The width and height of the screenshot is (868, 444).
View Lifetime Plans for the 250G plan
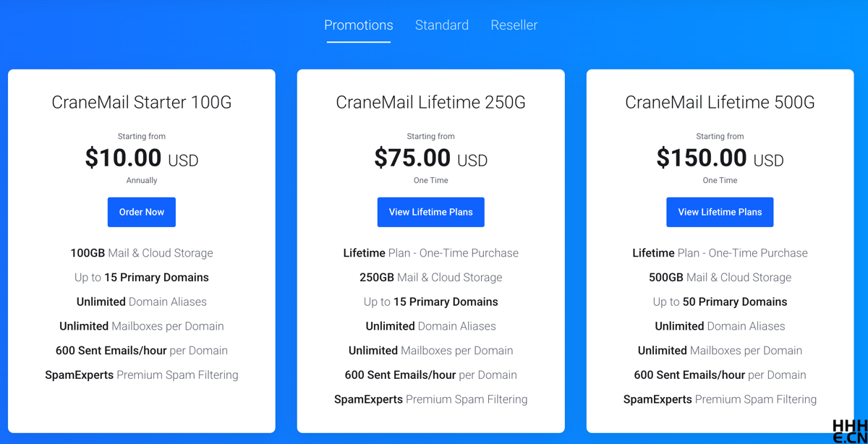tap(430, 212)
